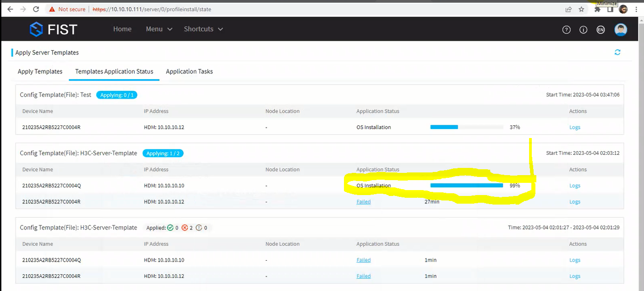Open the Chrome profile avatar

[623, 9]
